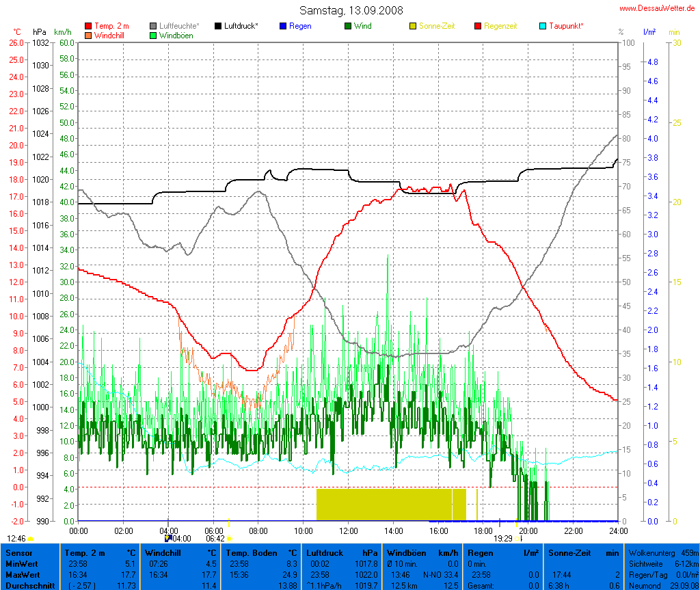Click the dark green Wind legend square
The height and width of the screenshot is (590, 700).
pyautogui.click(x=348, y=26)
